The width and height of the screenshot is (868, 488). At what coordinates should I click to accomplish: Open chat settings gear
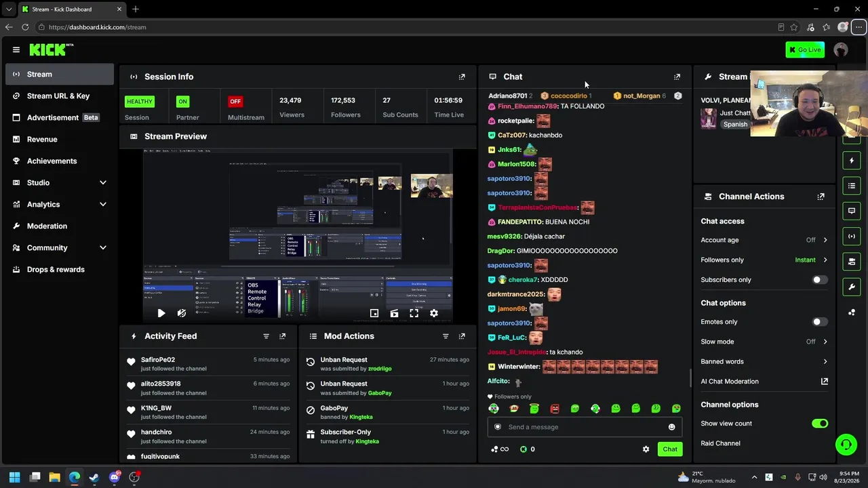tap(646, 449)
